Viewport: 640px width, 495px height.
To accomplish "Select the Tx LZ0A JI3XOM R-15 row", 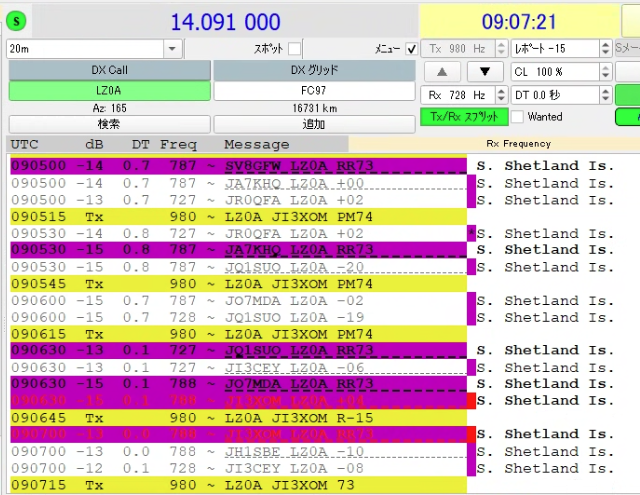I will point(238,418).
